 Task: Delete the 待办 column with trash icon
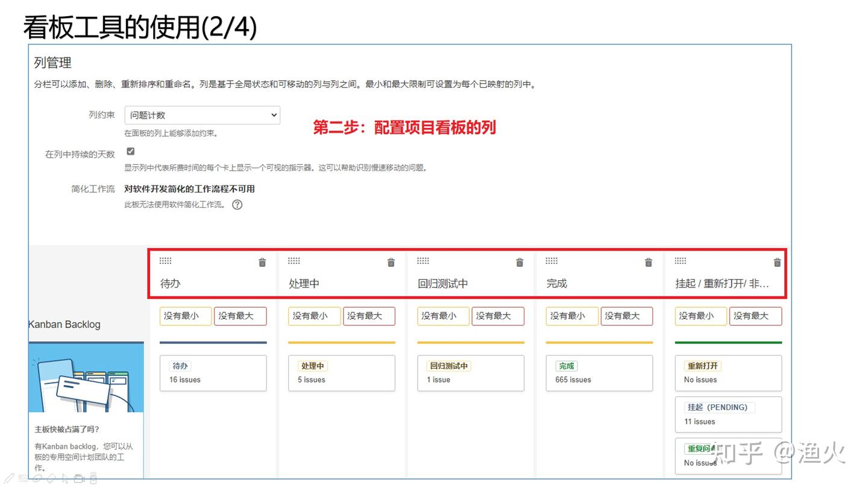pyautogui.click(x=262, y=262)
